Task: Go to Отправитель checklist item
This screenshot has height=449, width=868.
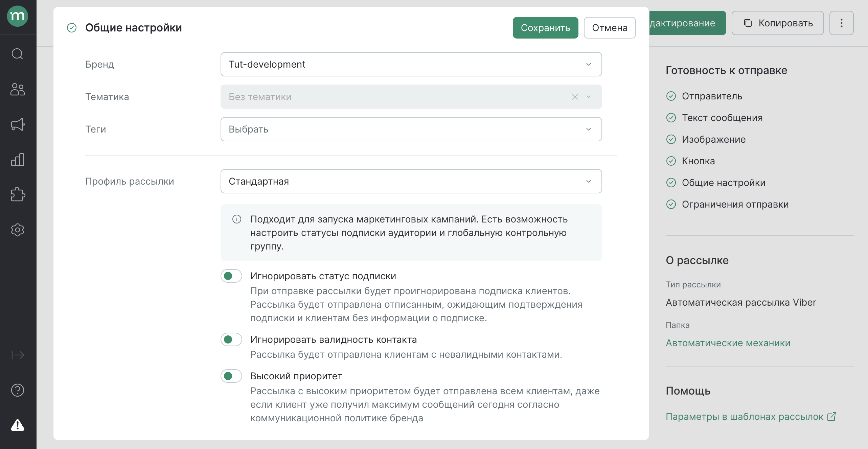Action: [712, 96]
